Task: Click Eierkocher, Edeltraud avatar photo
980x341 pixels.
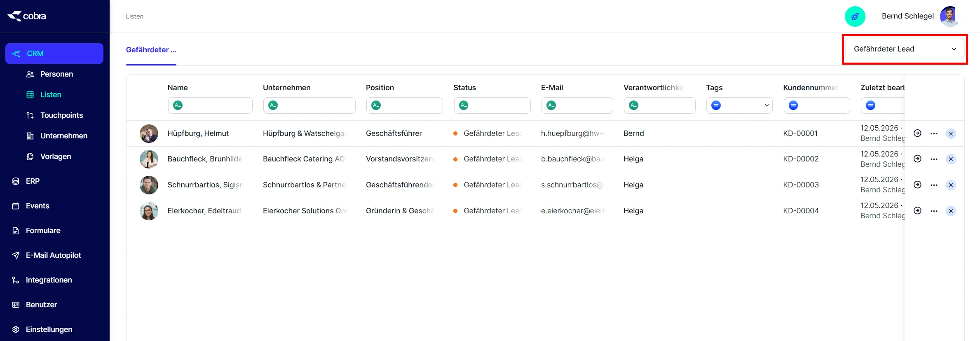Action: click(149, 211)
